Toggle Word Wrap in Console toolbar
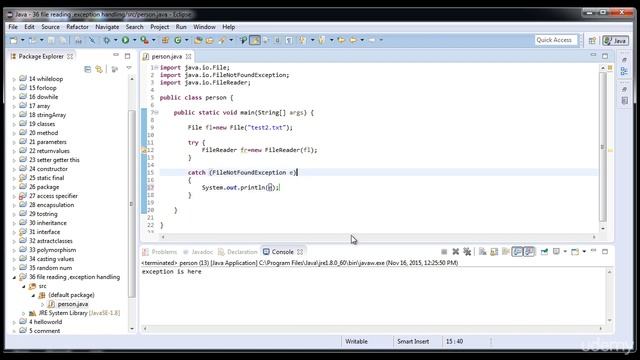 pos(505,252)
